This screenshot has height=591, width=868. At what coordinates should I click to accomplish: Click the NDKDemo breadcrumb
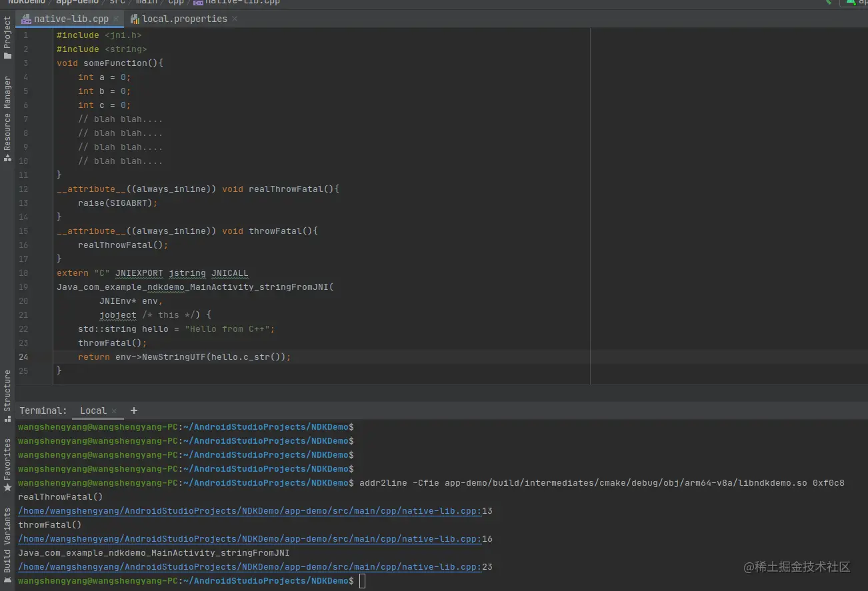(x=27, y=3)
